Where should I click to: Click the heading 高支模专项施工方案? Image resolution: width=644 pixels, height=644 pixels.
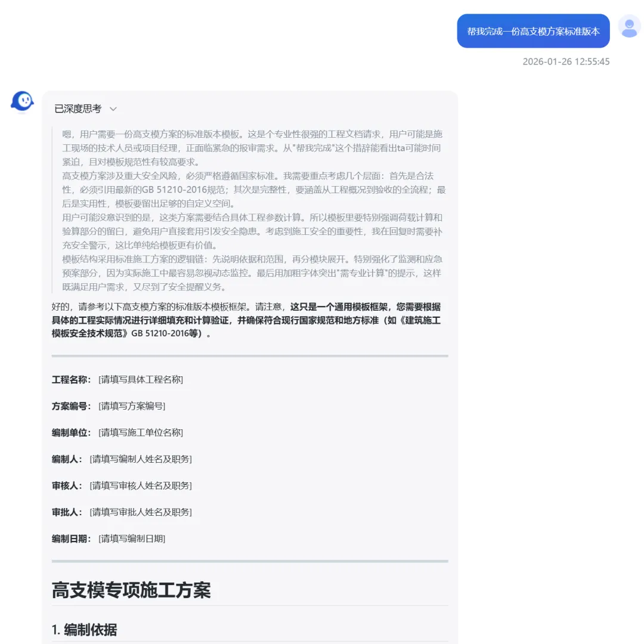tap(131, 590)
